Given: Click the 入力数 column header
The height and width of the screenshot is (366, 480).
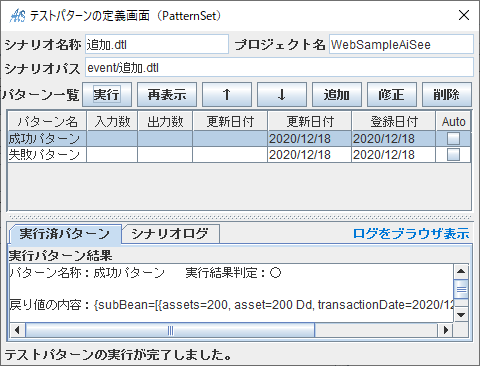Looking at the screenshot, I should pos(112,121).
